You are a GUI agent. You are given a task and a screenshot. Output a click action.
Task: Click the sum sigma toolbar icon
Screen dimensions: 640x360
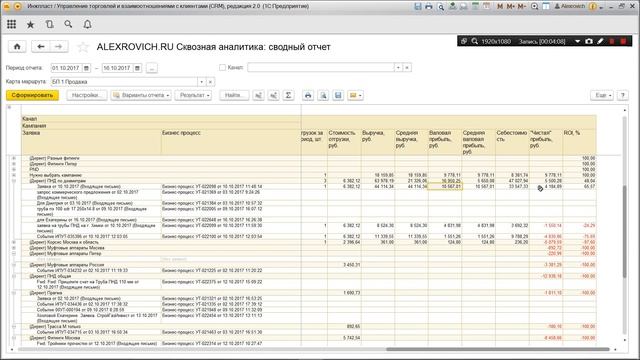tap(288, 96)
